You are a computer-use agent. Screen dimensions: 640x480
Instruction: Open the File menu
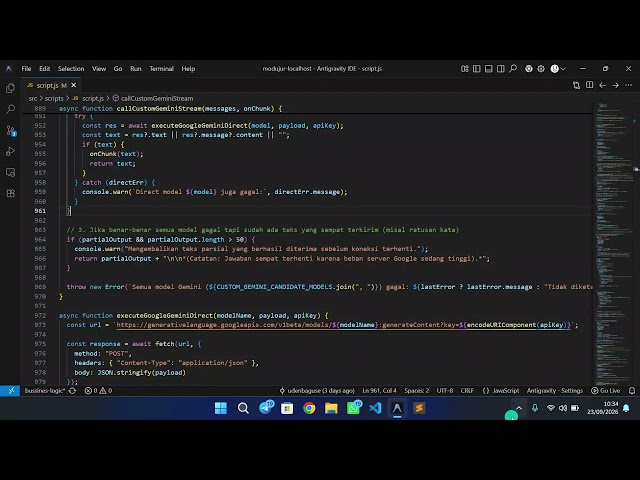click(x=26, y=69)
